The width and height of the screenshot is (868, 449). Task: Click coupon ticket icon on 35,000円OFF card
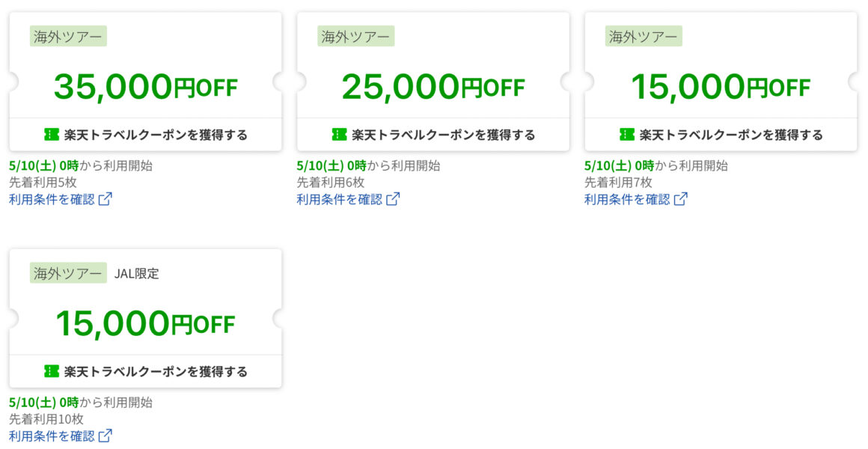coord(52,135)
